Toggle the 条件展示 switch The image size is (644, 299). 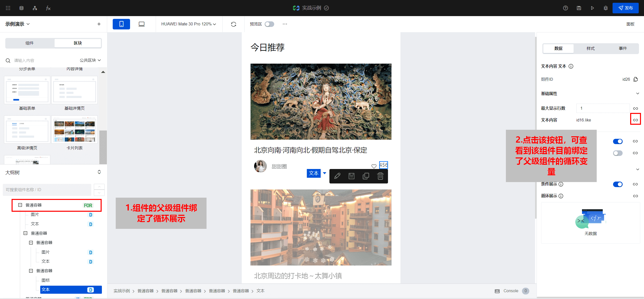pos(618,184)
